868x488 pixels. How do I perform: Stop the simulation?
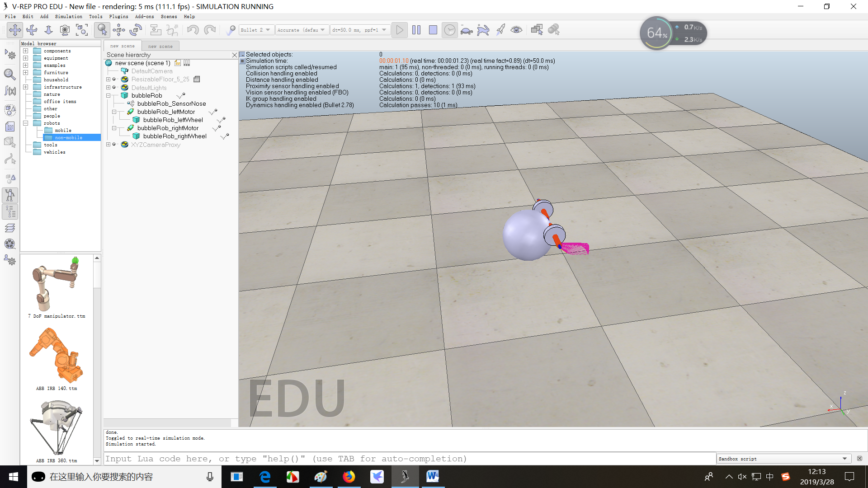coord(433,30)
